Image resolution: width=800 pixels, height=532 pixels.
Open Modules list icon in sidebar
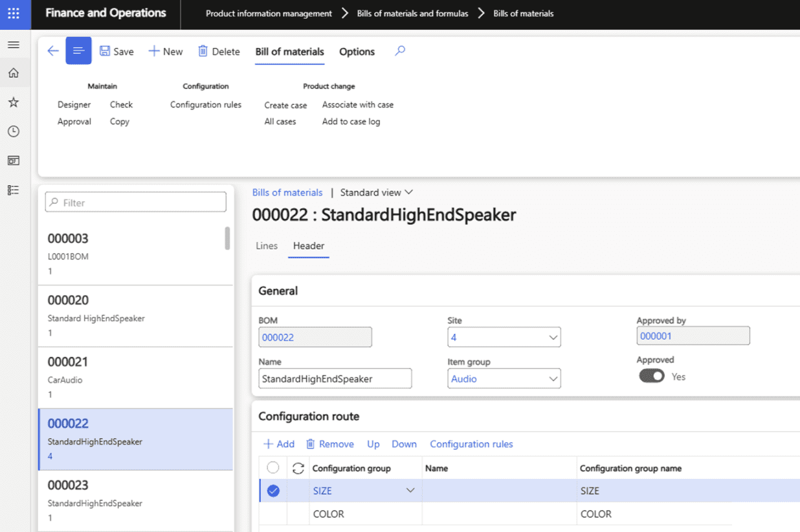click(x=14, y=190)
